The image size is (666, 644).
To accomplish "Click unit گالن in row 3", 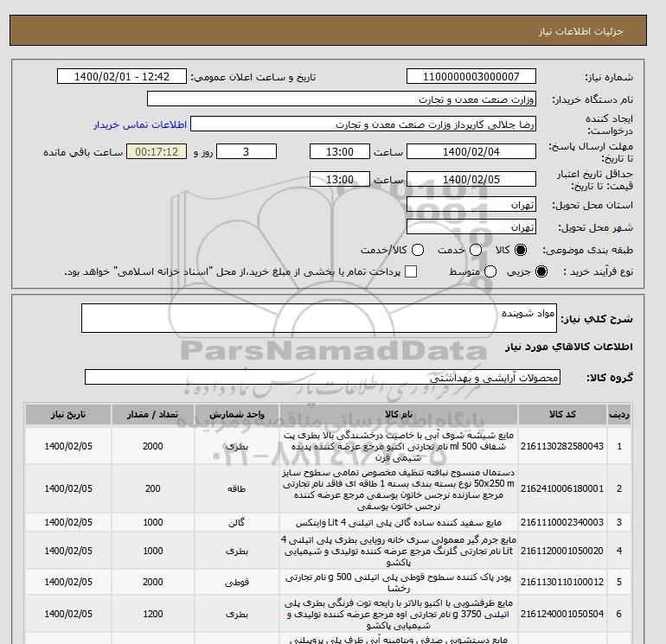I will click(x=237, y=522).
